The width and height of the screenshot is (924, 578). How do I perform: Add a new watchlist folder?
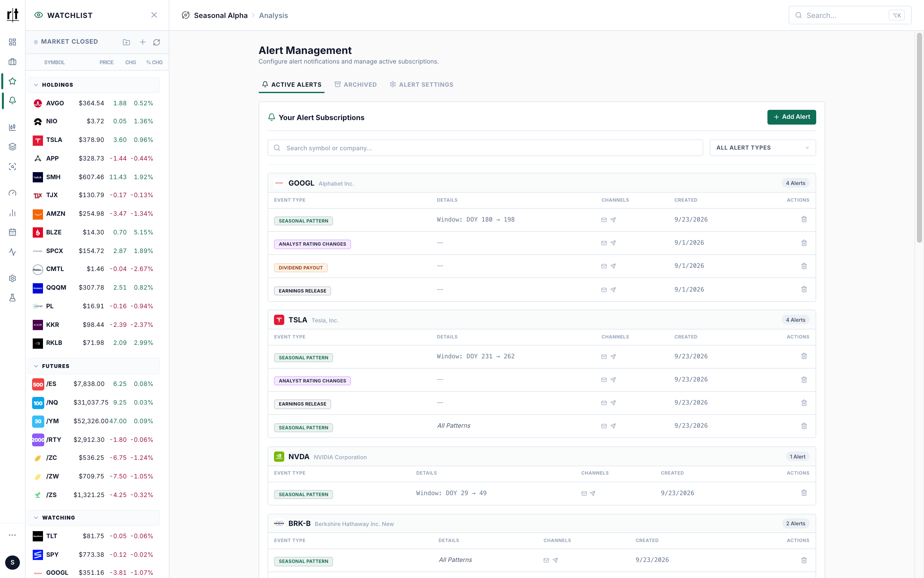[x=126, y=42]
